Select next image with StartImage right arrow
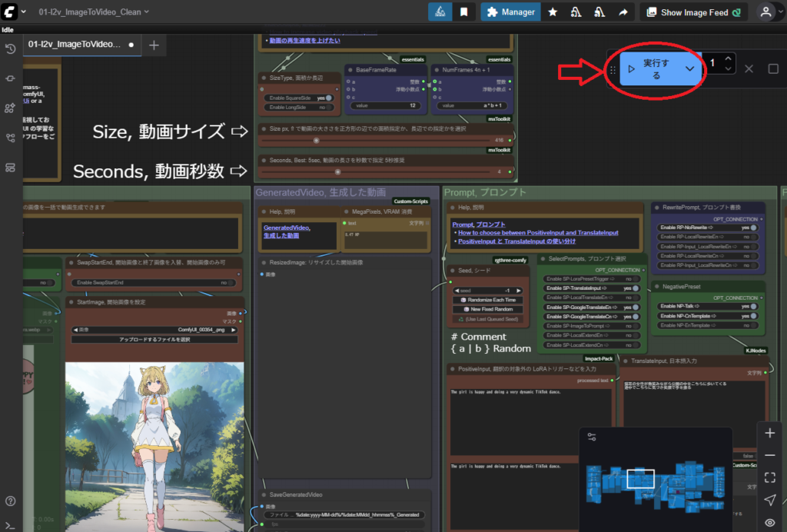The width and height of the screenshot is (787, 532). tap(233, 330)
